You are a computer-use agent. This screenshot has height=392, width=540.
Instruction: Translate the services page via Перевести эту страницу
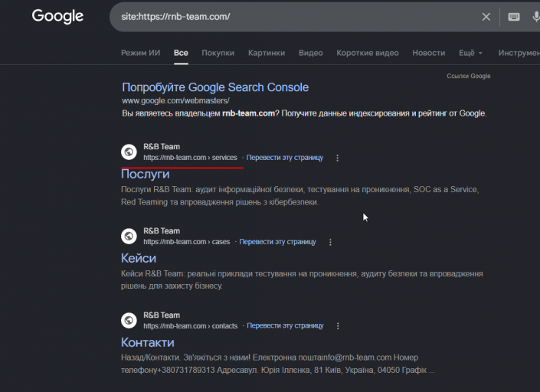coord(285,158)
